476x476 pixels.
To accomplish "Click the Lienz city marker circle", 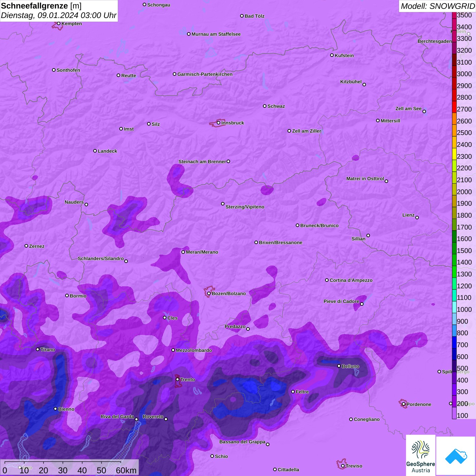I will point(417,218).
